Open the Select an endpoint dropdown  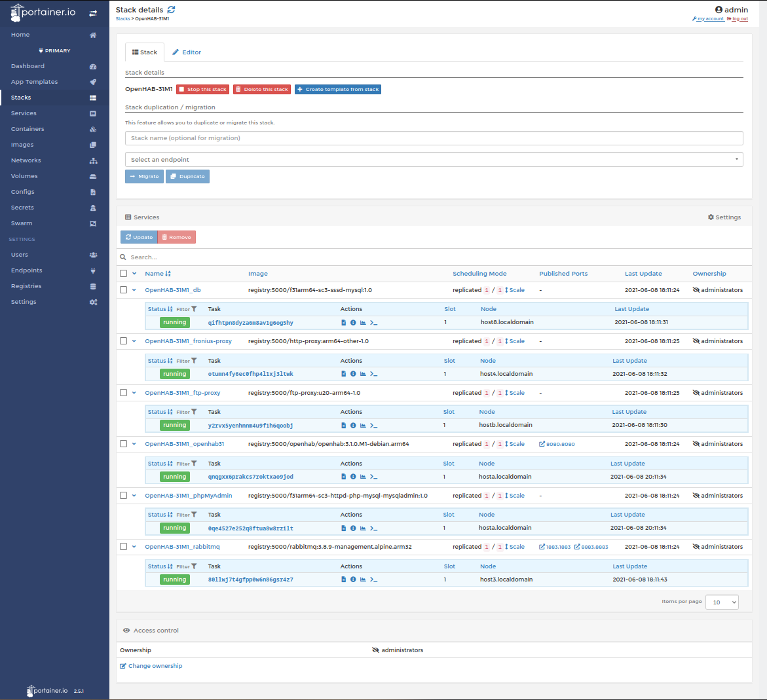click(x=434, y=160)
